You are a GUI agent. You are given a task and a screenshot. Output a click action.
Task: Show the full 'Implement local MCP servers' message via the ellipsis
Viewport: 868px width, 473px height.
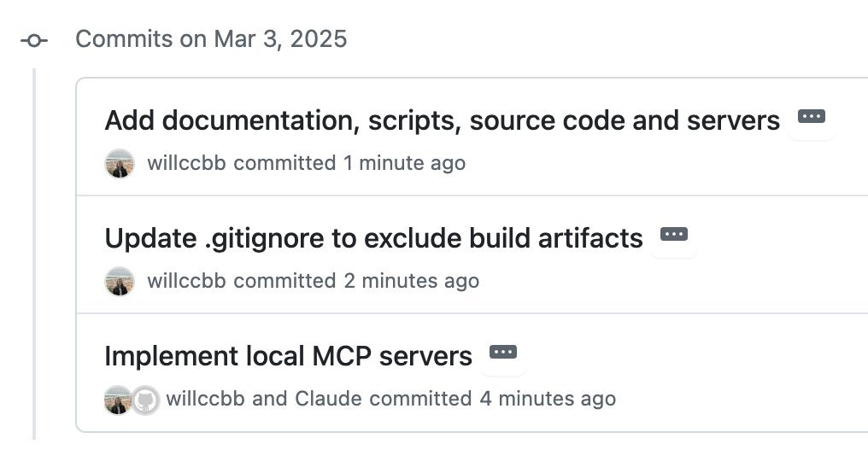503,353
